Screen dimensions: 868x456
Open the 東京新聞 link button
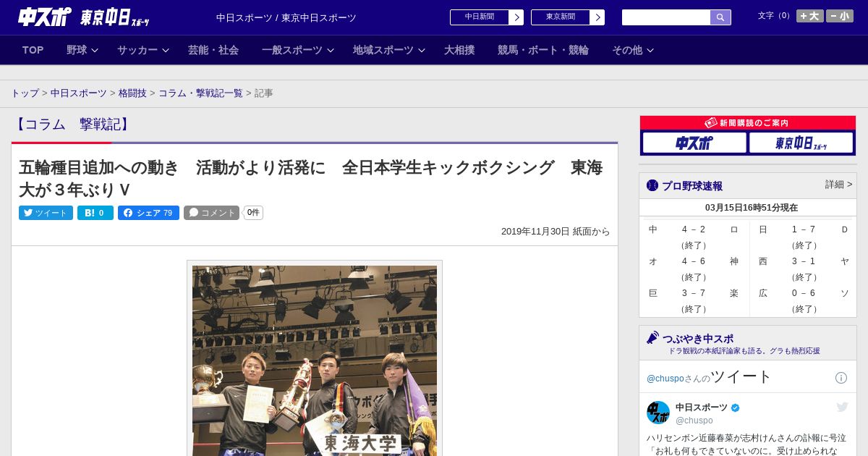click(x=561, y=17)
